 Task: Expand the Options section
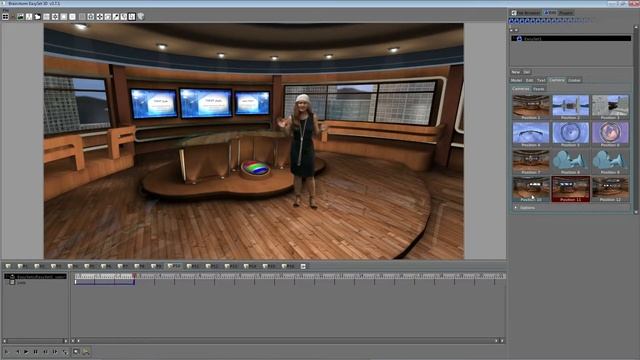coord(525,208)
